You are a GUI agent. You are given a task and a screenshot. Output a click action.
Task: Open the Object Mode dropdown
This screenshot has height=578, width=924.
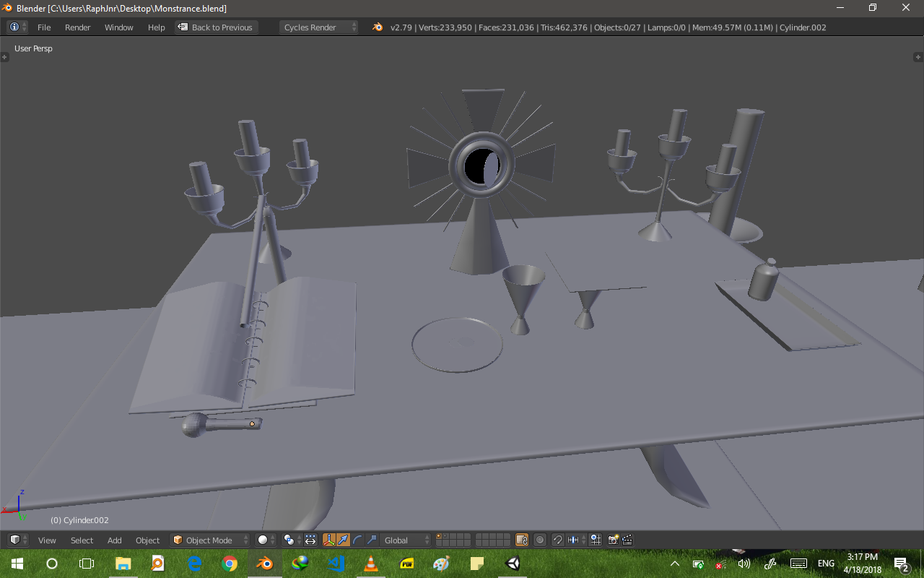pos(209,540)
